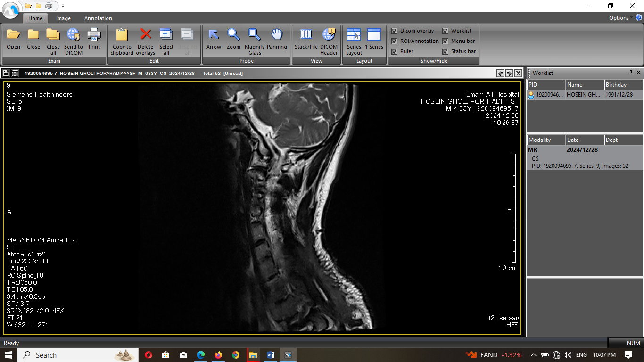
Task: Click the Close exam ribbon icon
Action: (33, 39)
